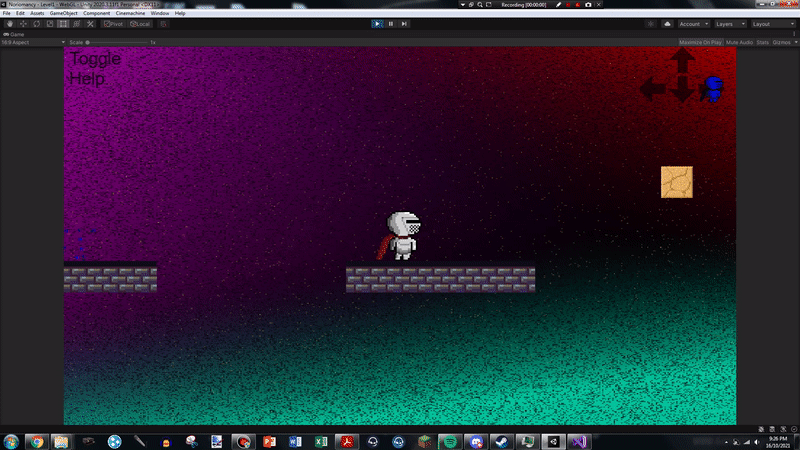The width and height of the screenshot is (800, 450).
Task: Open the Windows Start menu
Action: click(11, 441)
